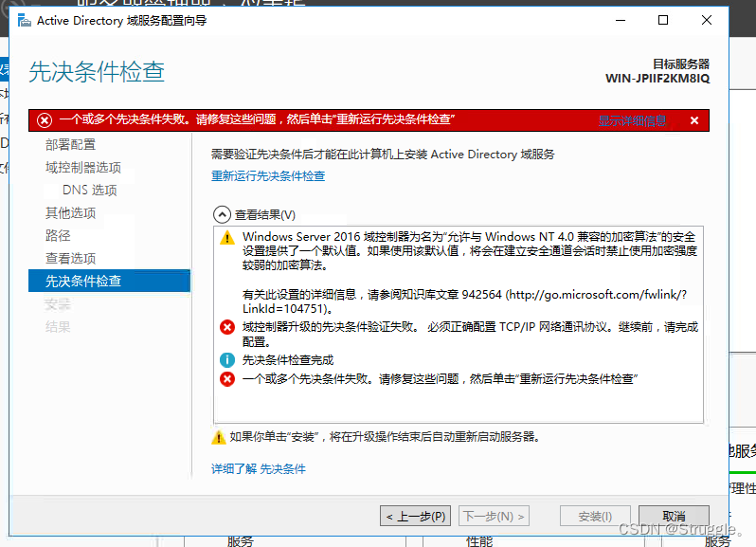The width and height of the screenshot is (756, 547).
Task: Click warning icon beside 如果你单击"安装" note
Action: pyautogui.click(x=219, y=437)
